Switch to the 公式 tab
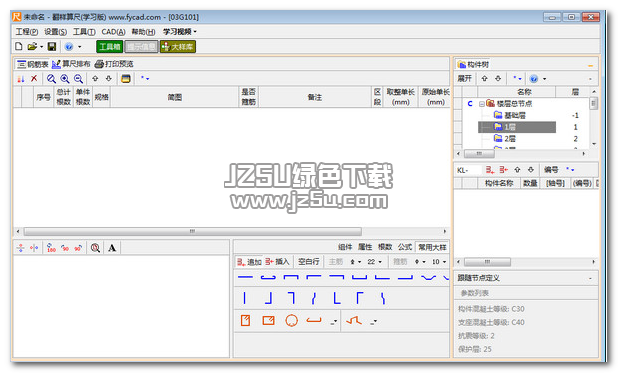This screenshot has width=618, height=373. (405, 247)
